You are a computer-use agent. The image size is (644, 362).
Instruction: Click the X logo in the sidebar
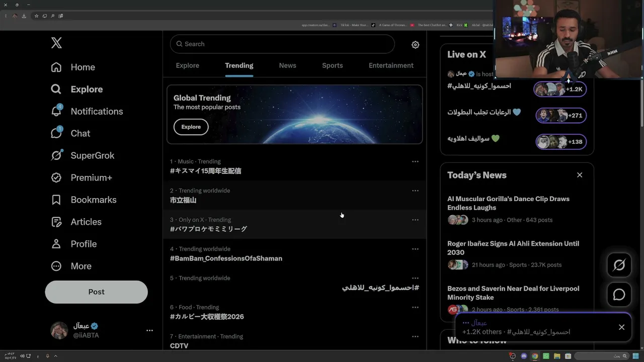point(56,43)
